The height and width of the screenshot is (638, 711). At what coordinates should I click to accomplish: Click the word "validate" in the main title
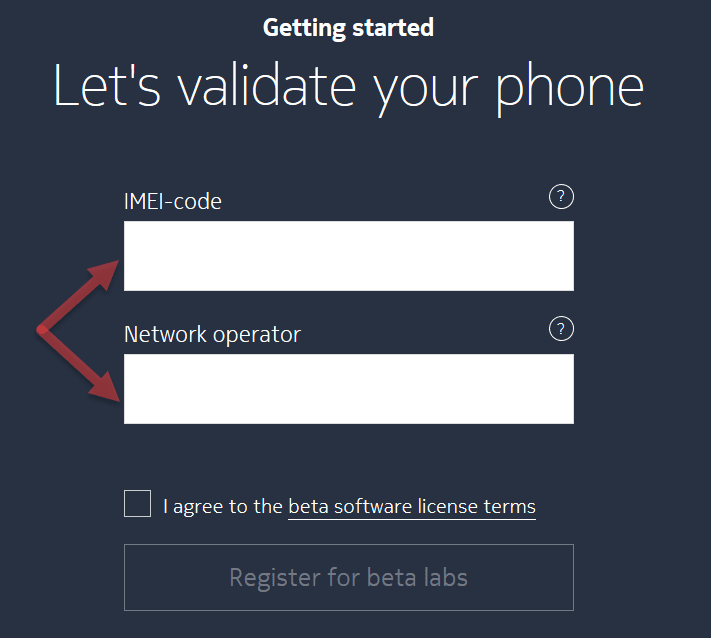(268, 86)
